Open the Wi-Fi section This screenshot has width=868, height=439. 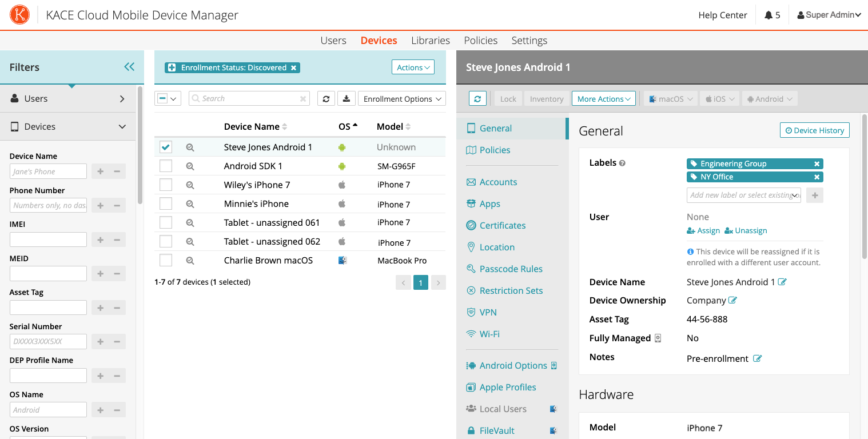coord(491,334)
